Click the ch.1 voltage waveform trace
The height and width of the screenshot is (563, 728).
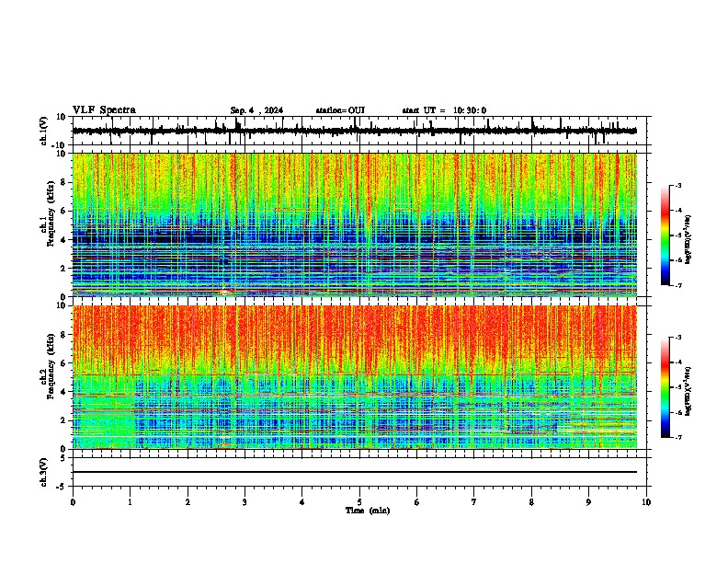(x=355, y=131)
